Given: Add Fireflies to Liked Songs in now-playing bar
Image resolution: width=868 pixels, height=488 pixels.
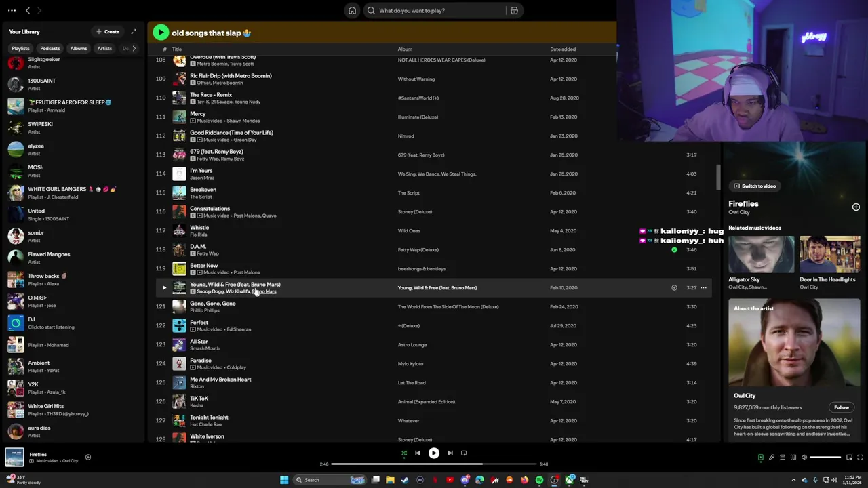Looking at the screenshot, I should click(88, 457).
